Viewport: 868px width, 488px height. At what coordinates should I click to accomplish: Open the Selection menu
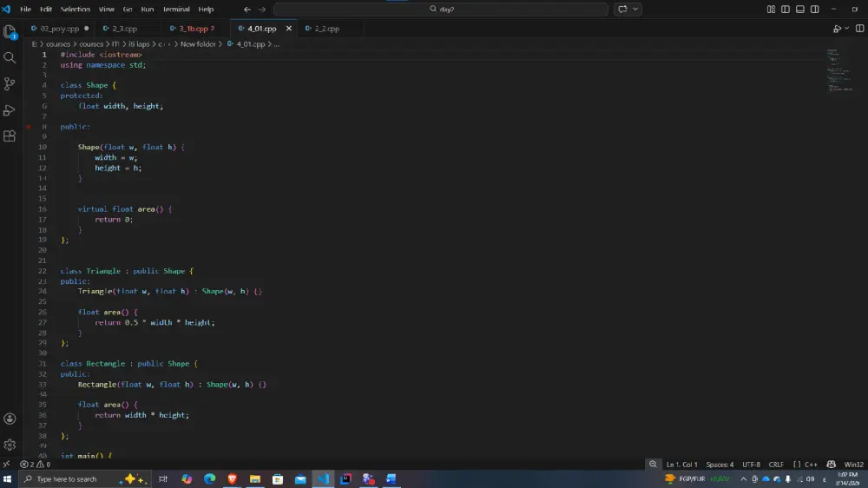pos(75,10)
